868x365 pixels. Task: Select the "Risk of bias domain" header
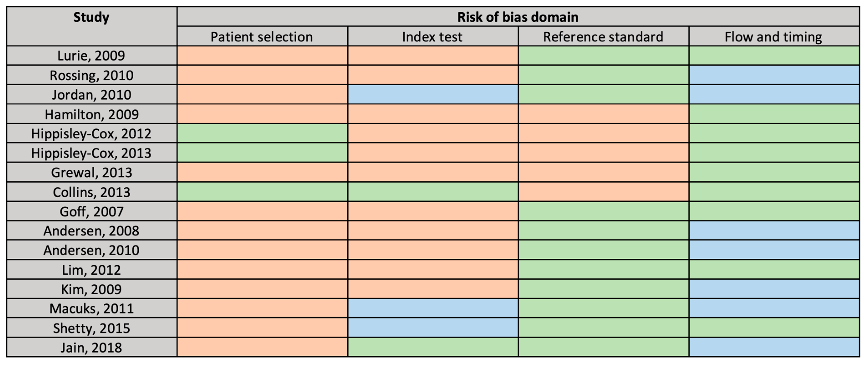click(x=518, y=17)
